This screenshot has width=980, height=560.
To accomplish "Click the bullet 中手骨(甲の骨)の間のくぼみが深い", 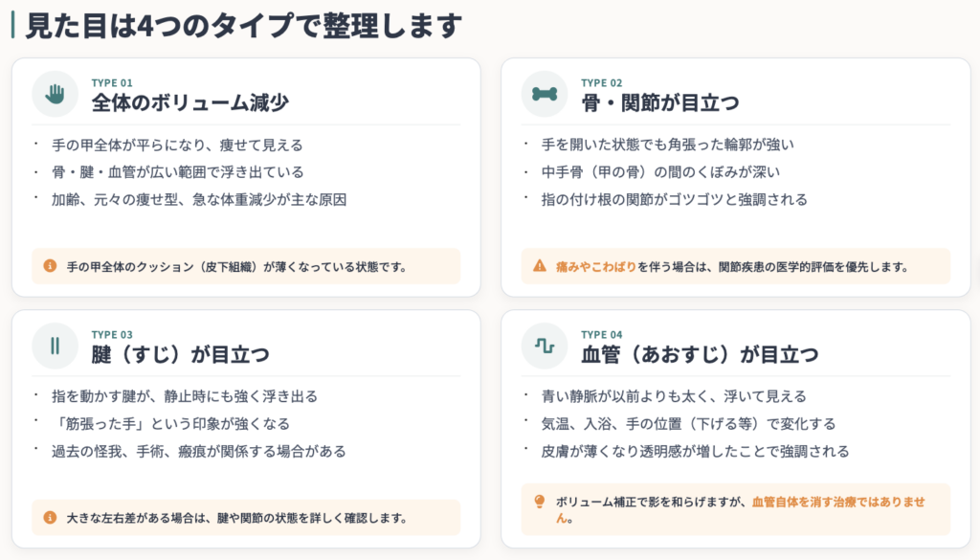I will click(x=660, y=172).
